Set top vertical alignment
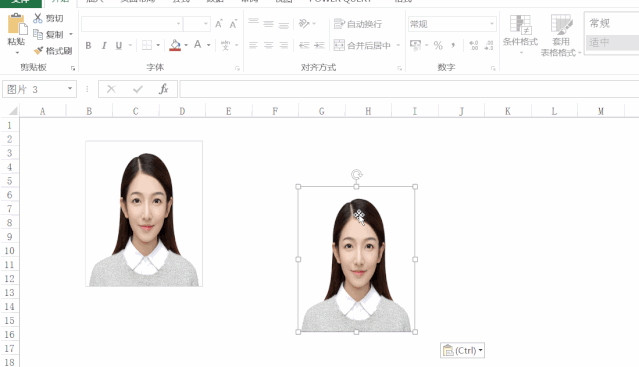Screen dimensions: 639x367 (253, 22)
